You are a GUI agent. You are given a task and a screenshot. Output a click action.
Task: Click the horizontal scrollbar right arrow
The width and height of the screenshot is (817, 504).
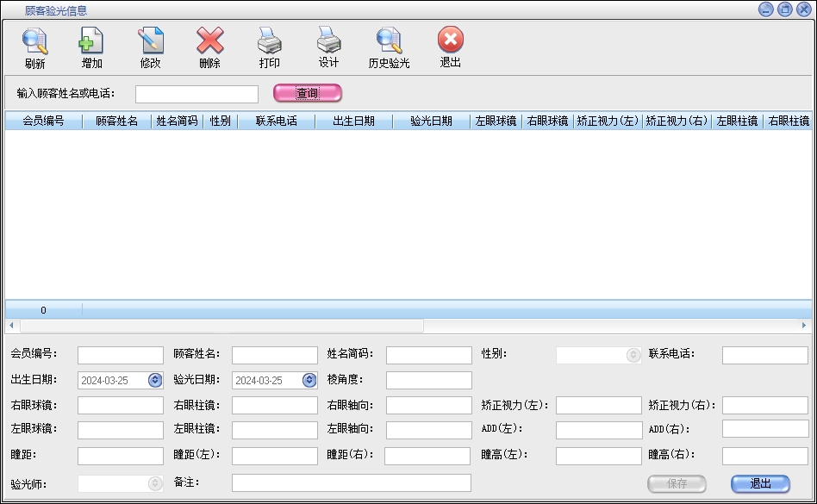(x=805, y=326)
